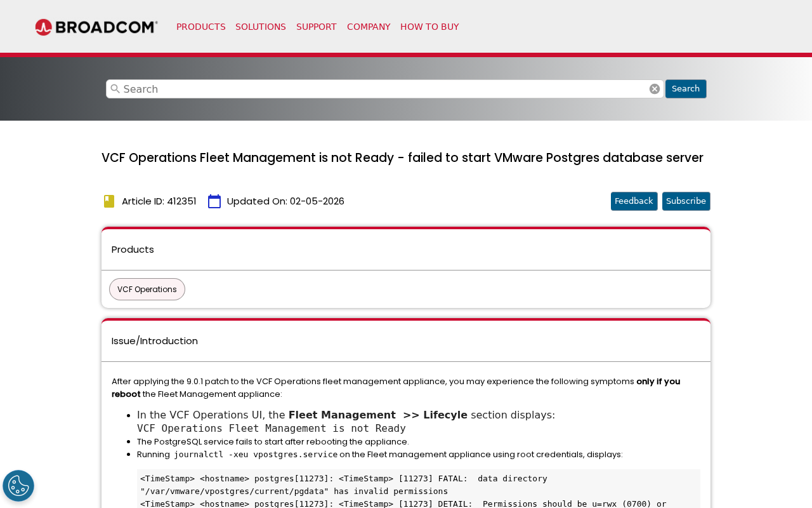Click the Feedback button
The width and height of the screenshot is (812, 508).
coord(634,200)
